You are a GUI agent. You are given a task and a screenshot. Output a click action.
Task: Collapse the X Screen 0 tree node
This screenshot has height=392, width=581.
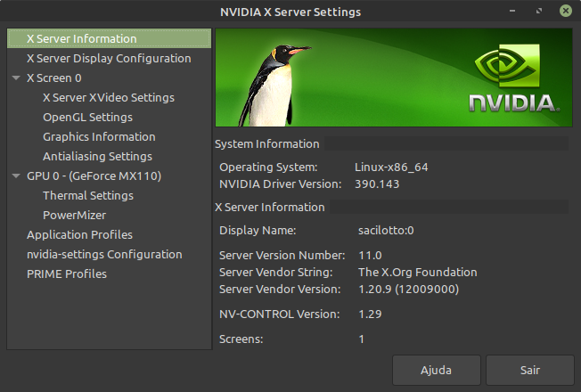point(16,78)
